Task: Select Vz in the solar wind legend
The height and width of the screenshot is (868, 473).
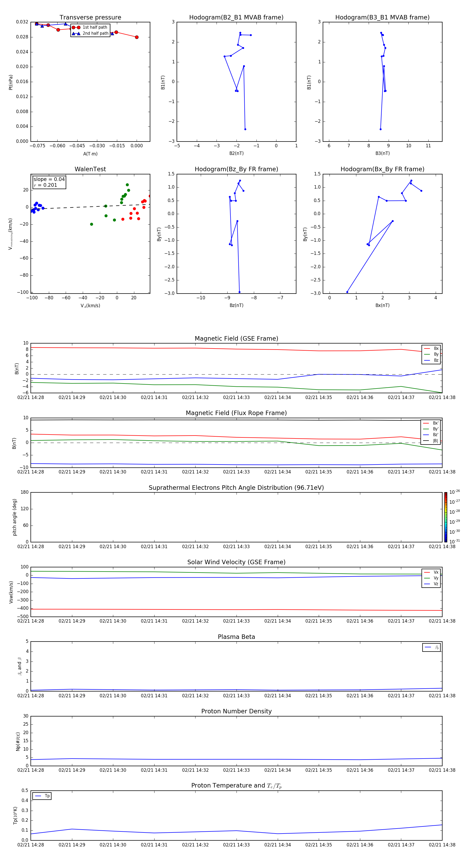Action: (x=431, y=584)
